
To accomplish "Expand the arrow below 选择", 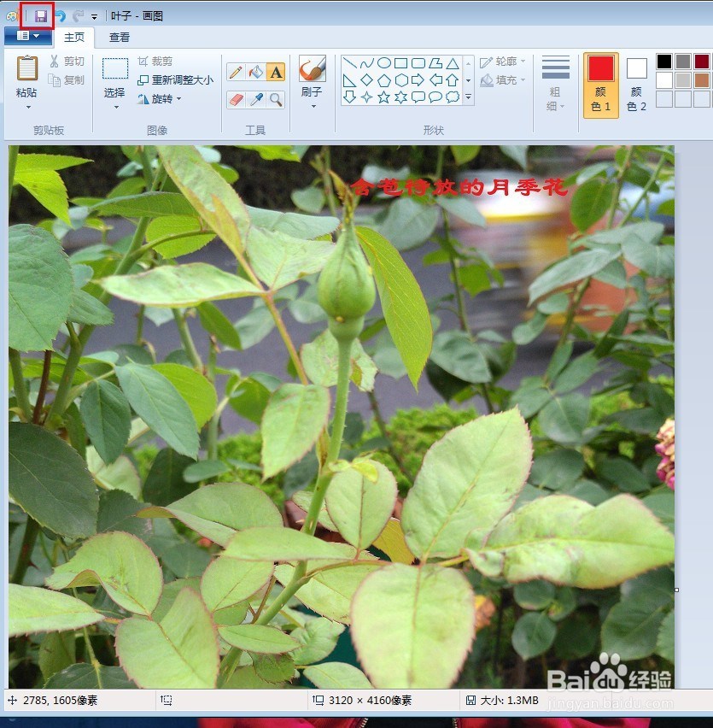I will tap(116, 108).
